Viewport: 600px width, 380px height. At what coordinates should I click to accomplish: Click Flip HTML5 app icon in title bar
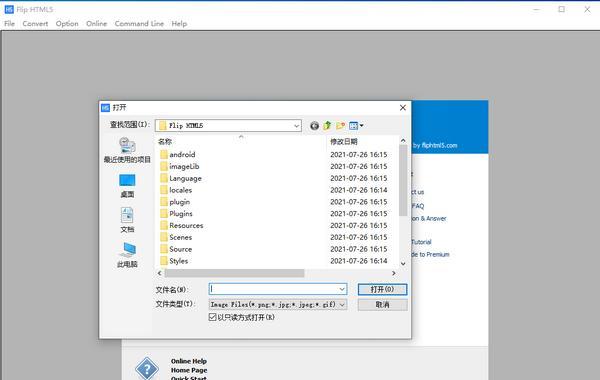pyautogui.click(x=9, y=9)
